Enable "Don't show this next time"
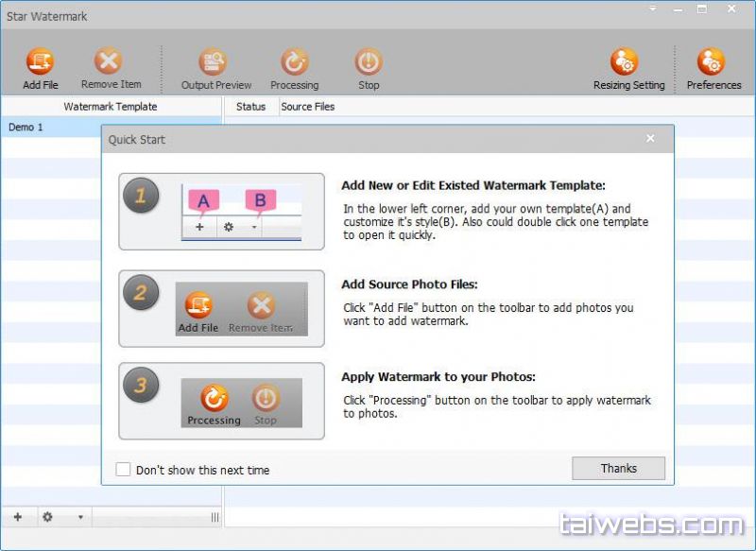This screenshot has height=551, width=756. [124, 470]
